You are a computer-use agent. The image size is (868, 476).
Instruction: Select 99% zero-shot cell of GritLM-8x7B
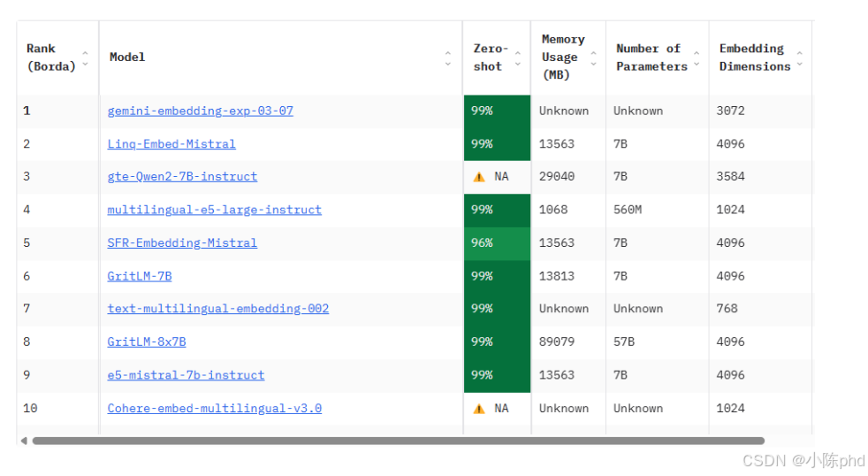497,342
